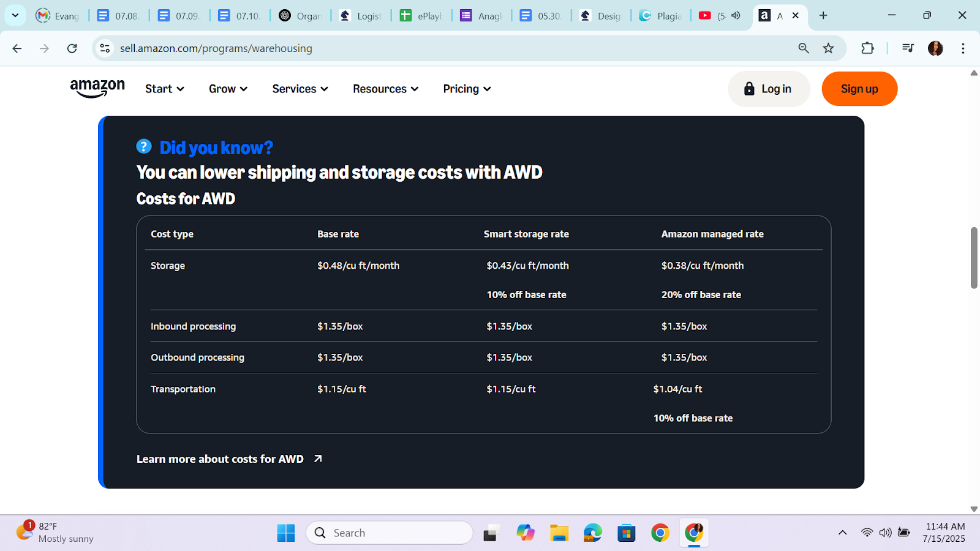Open Learn more about costs for AWD
This screenshot has width=980, height=551.
[229, 459]
